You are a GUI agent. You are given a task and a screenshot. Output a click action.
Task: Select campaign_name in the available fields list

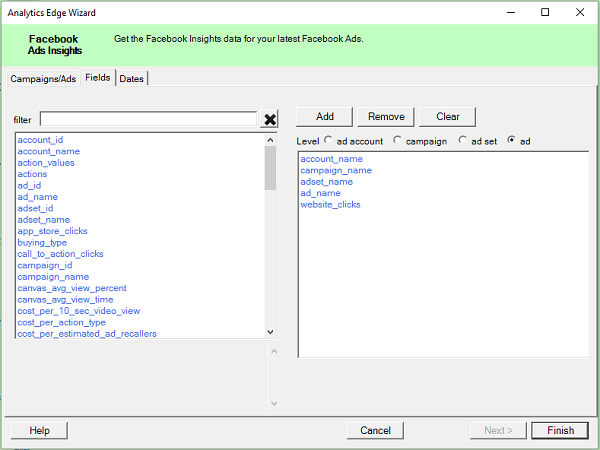point(53,277)
